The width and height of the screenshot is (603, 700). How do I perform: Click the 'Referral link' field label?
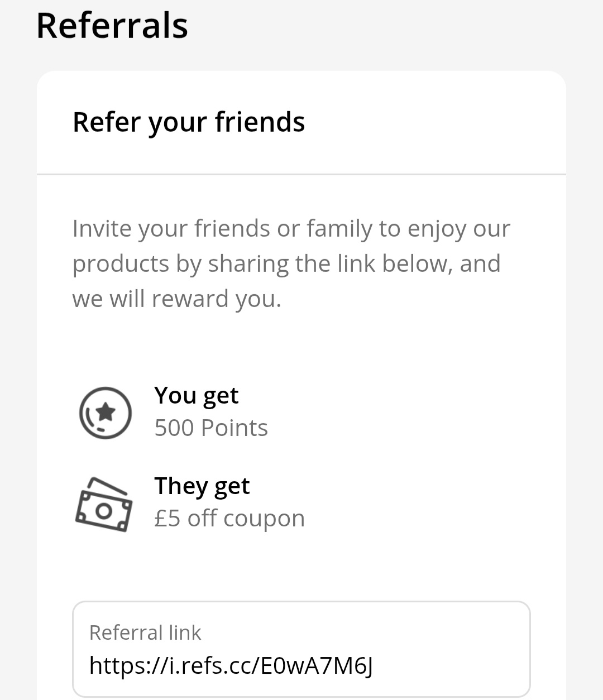coord(145,632)
